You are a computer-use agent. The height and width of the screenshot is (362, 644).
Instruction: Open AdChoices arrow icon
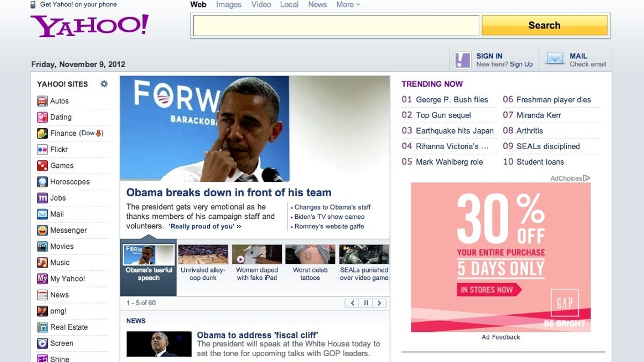click(587, 178)
